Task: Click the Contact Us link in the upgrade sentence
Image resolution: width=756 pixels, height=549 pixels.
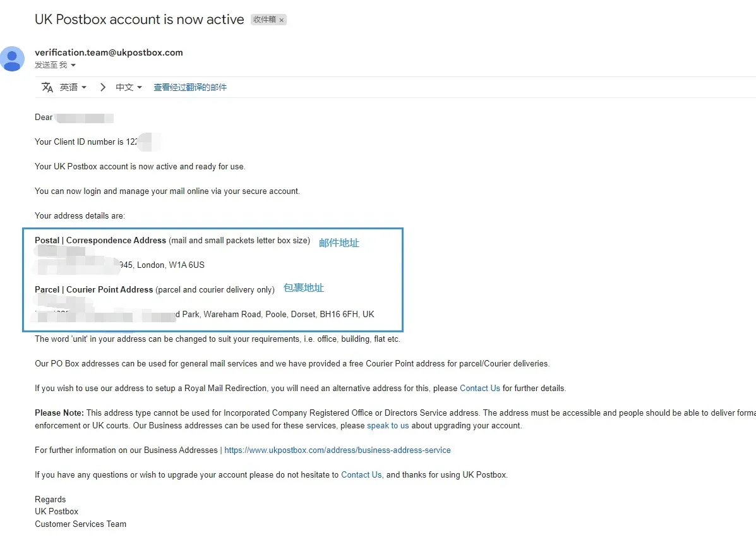Action: 362,474
